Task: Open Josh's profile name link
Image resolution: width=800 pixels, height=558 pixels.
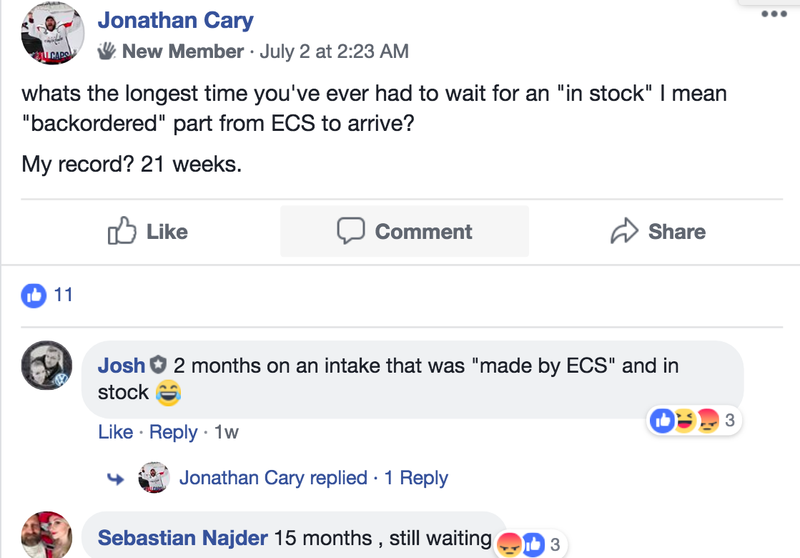Action: (121, 365)
